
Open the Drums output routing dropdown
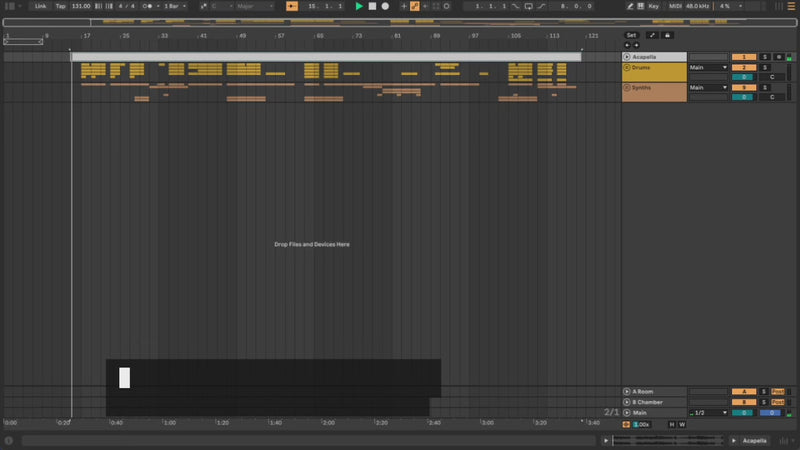708,68
